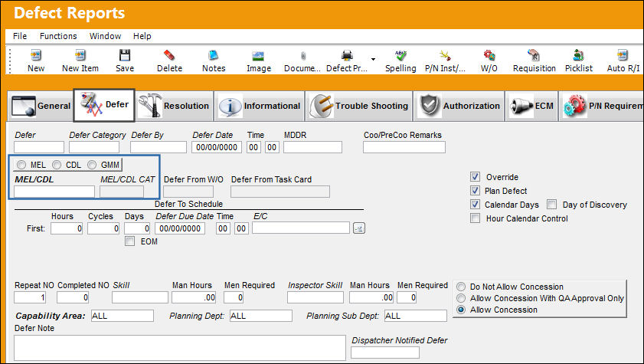Select the Defer tab
Screen dimensions: 644x364
tap(104, 105)
